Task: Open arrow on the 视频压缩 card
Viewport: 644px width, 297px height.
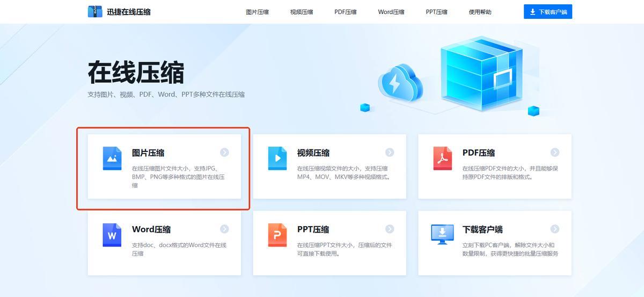Action: tap(390, 153)
